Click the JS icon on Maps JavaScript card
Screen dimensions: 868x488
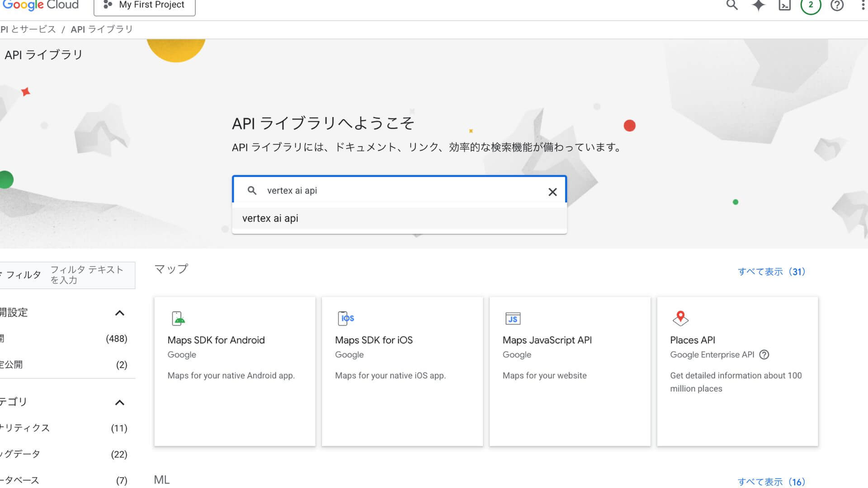(513, 319)
